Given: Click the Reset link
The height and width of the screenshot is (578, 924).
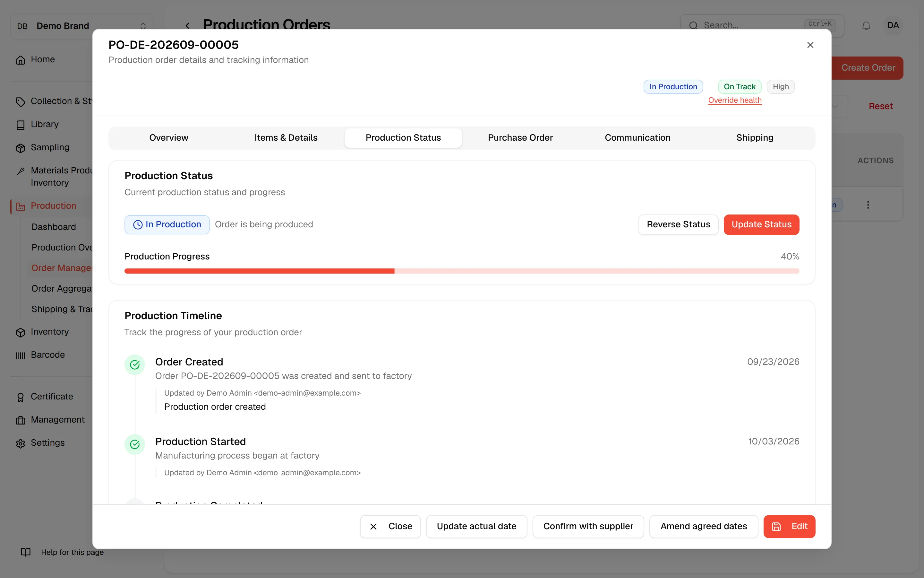Looking at the screenshot, I should pyautogui.click(x=880, y=106).
